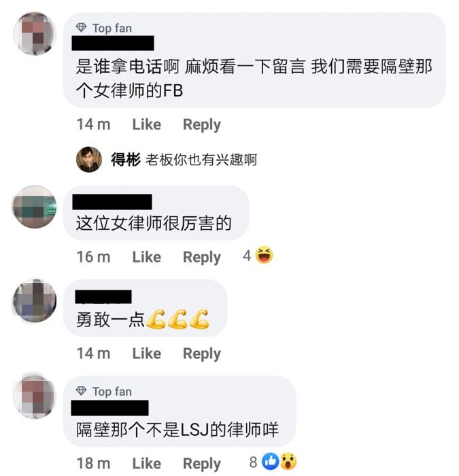Viewport: 459px width, 476px height.
Task: Open the avatar beside the LSJ comment
Action: 34,396
